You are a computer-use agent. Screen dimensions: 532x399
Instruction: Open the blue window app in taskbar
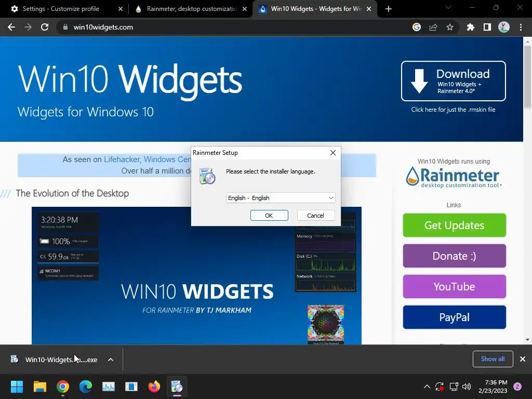click(x=131, y=387)
